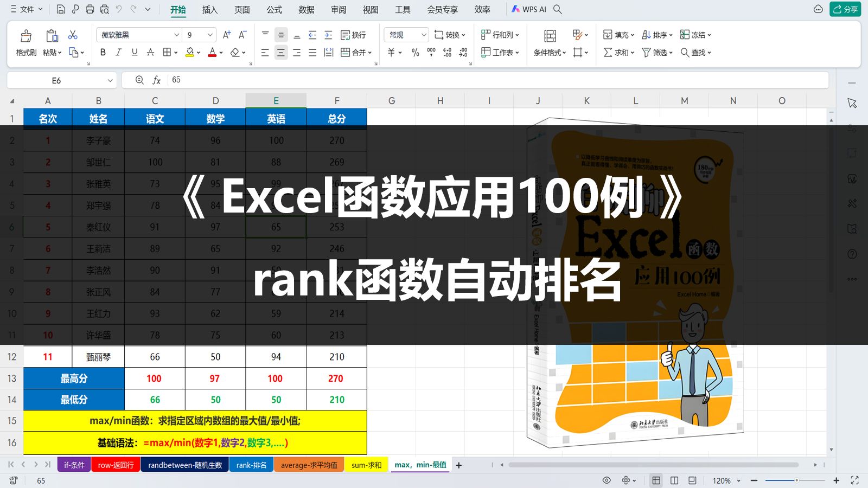Viewport: 868px width, 488px height.
Task: Toggle Italic formatting
Action: click(x=118, y=53)
